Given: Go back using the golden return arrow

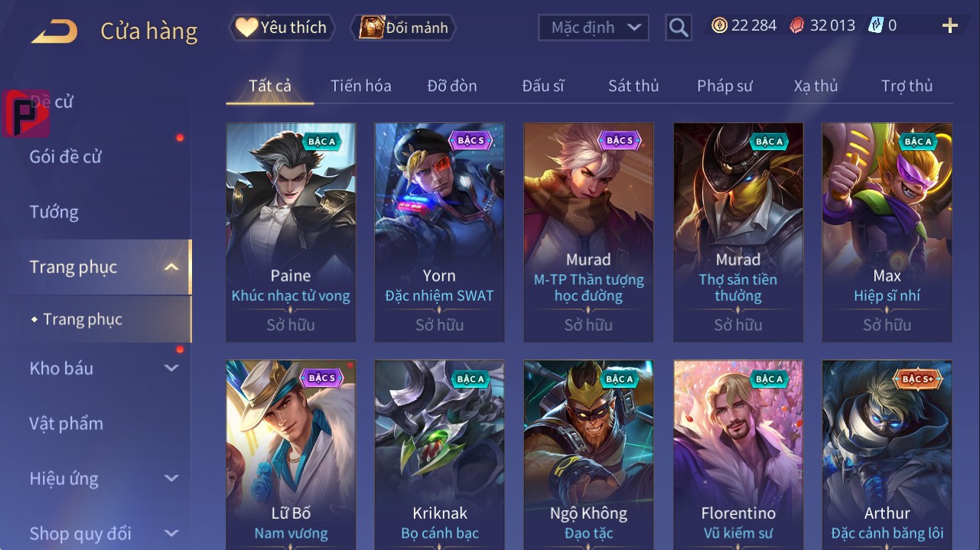Looking at the screenshot, I should click(x=54, y=31).
